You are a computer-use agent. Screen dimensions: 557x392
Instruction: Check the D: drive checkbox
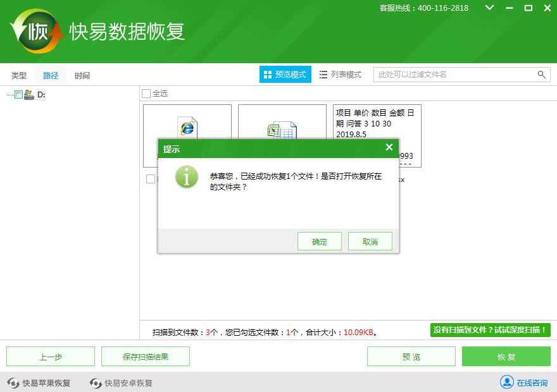[20, 96]
